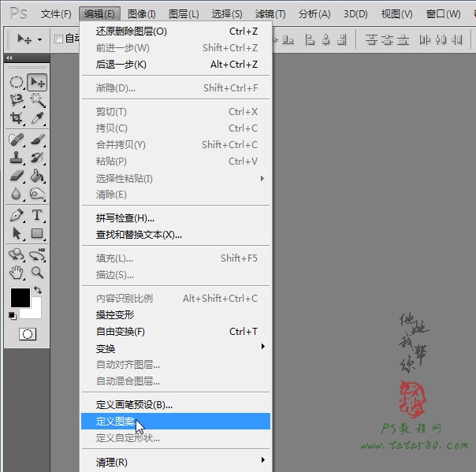Screen dimensions: 476x472
Task: Select the Brush tool
Action: (37, 140)
